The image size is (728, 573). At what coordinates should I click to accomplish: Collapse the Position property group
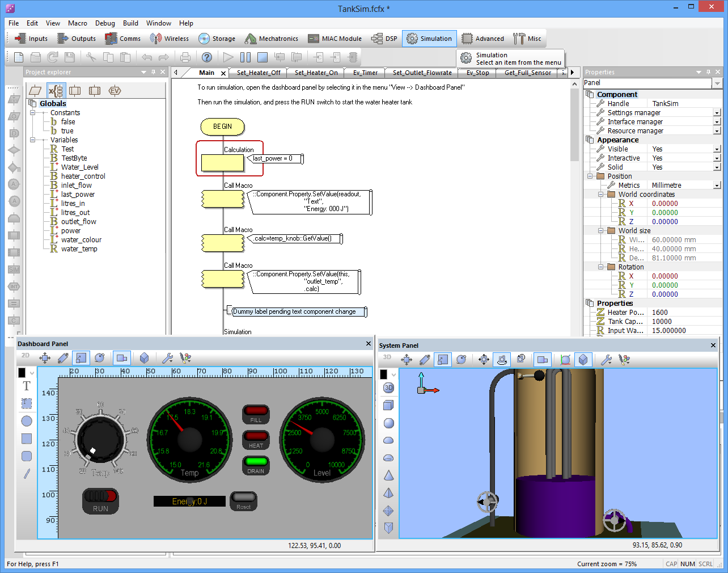pos(590,176)
